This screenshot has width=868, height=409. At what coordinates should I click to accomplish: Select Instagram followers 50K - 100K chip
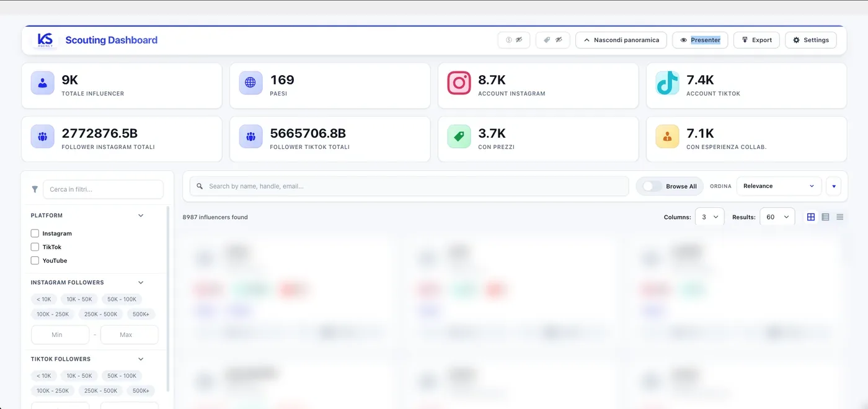(122, 299)
